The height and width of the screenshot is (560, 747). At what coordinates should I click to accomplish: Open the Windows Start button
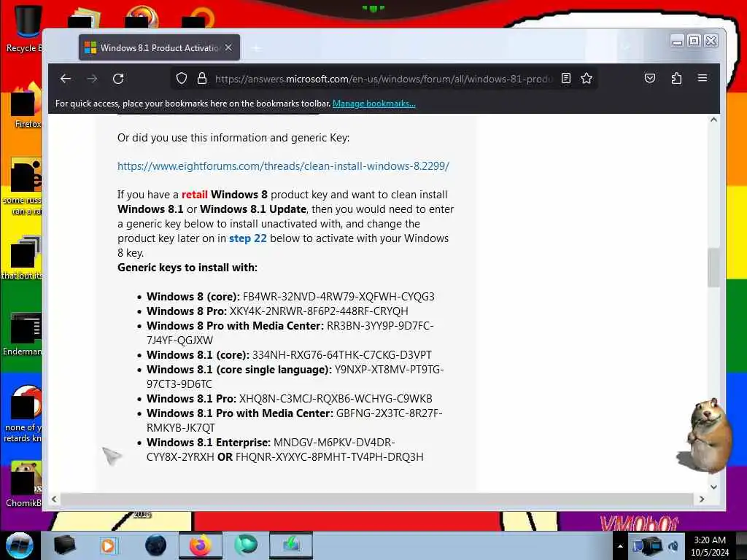pyautogui.click(x=20, y=545)
